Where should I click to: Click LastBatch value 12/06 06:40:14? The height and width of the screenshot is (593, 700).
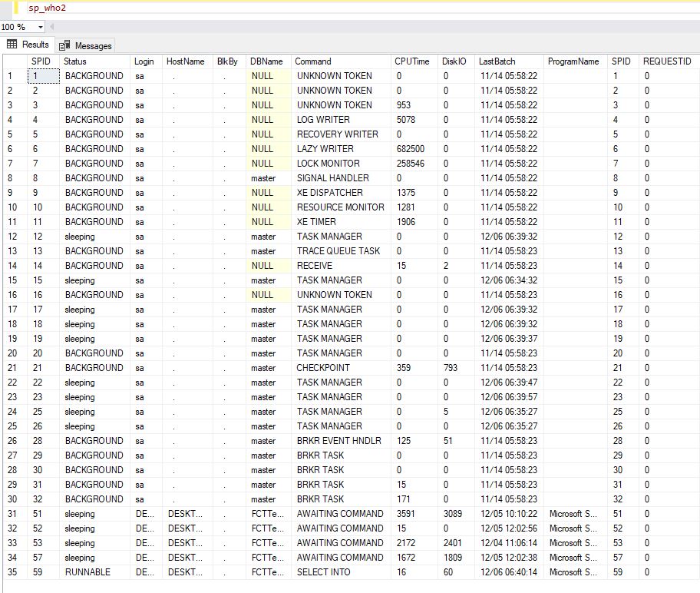[509, 572]
